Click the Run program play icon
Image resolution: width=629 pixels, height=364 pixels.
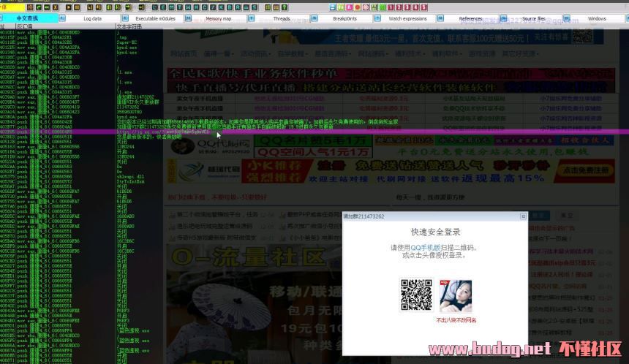click(69, 7)
